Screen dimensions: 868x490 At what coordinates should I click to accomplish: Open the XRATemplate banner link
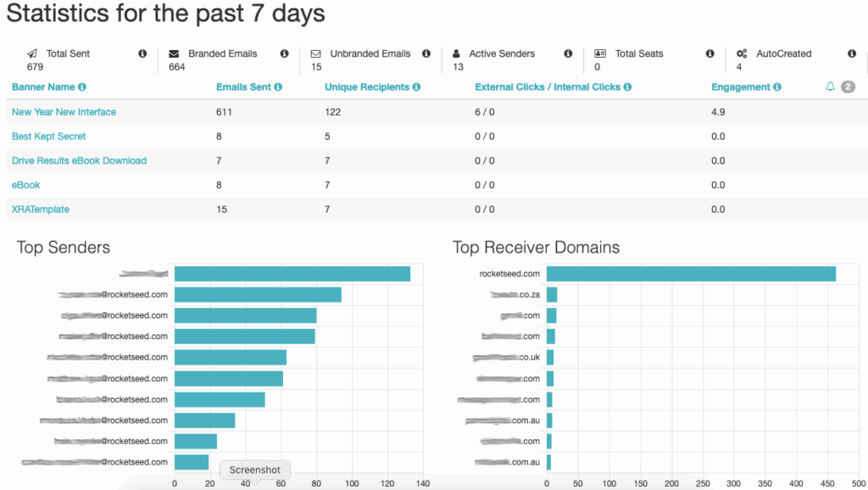tap(41, 209)
